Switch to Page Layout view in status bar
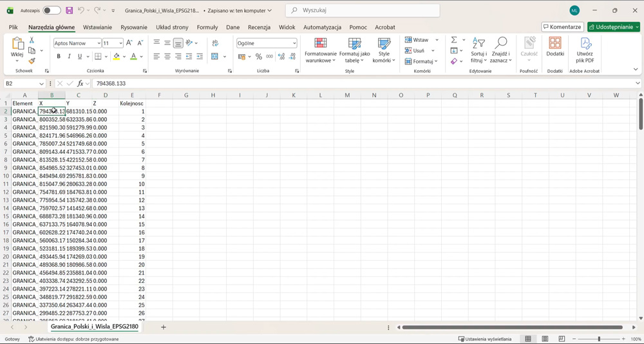 [x=545, y=339]
